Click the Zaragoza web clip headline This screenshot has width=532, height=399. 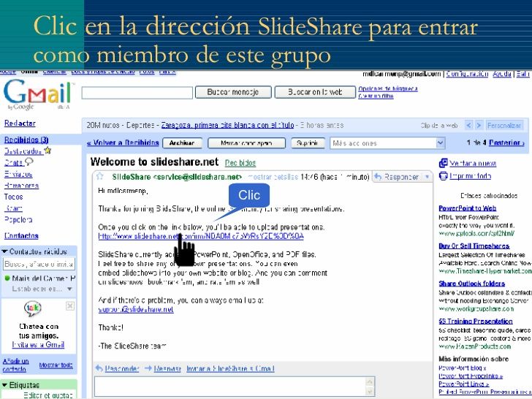(227, 125)
